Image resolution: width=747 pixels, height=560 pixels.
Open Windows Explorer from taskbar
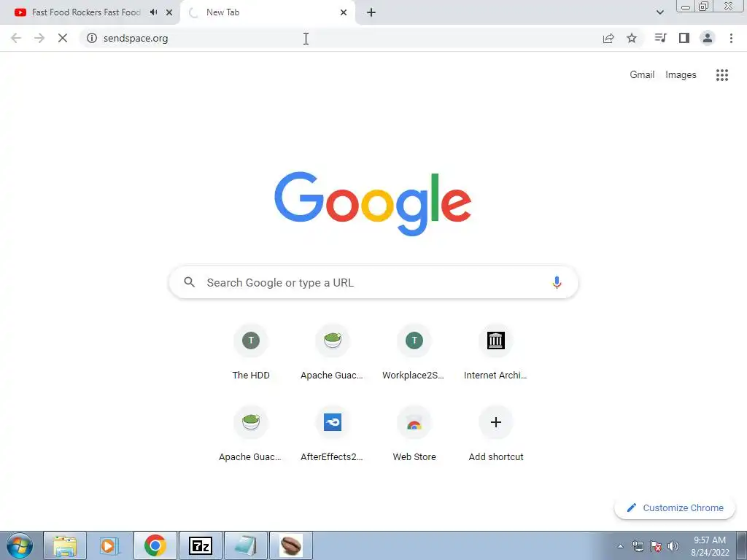click(65, 545)
